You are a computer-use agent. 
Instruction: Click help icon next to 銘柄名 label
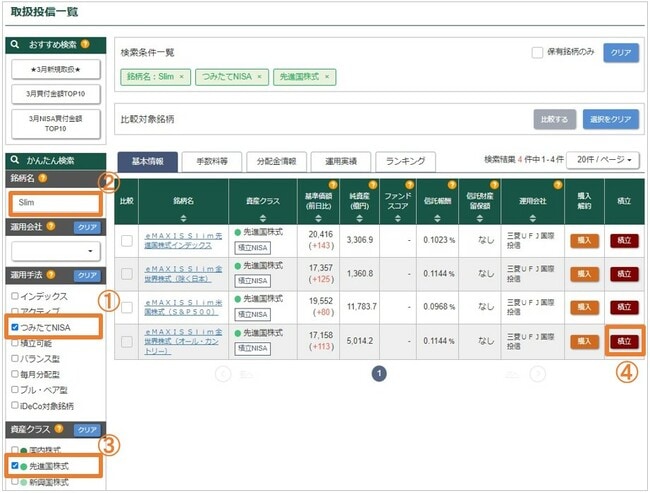(x=43, y=178)
